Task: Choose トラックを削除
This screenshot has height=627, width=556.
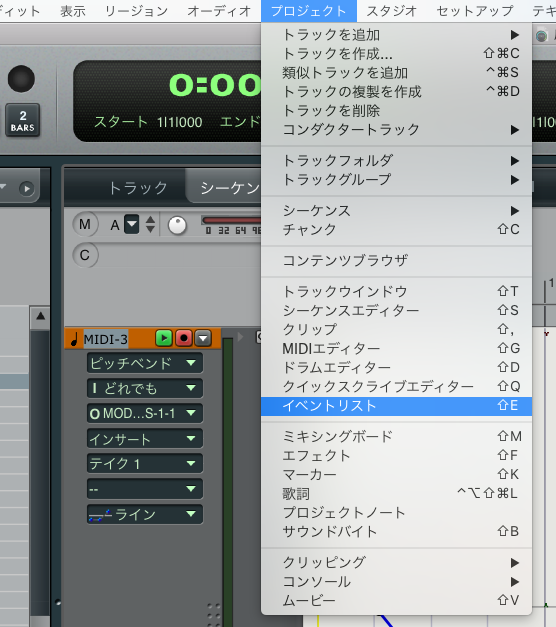Action: pos(396,110)
